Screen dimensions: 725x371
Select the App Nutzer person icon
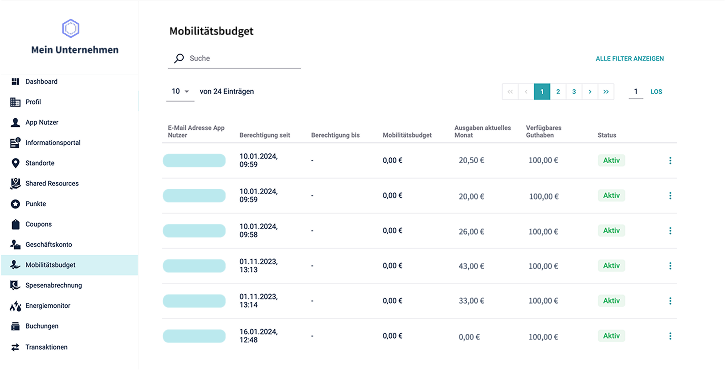[15, 123]
